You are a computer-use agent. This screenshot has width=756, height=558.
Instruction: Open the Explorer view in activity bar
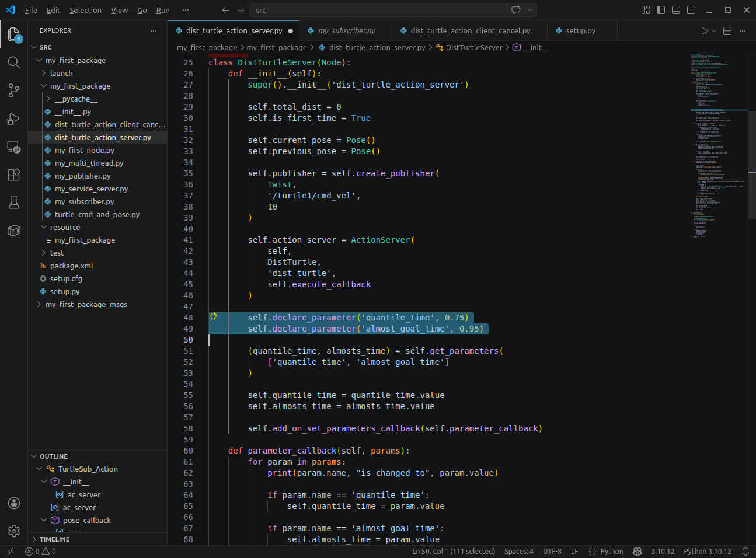click(14, 34)
